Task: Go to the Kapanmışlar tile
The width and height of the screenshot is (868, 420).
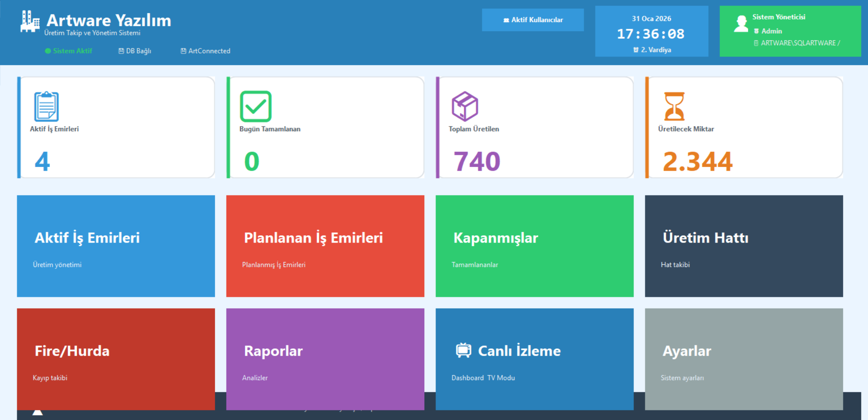Action: [x=534, y=246]
